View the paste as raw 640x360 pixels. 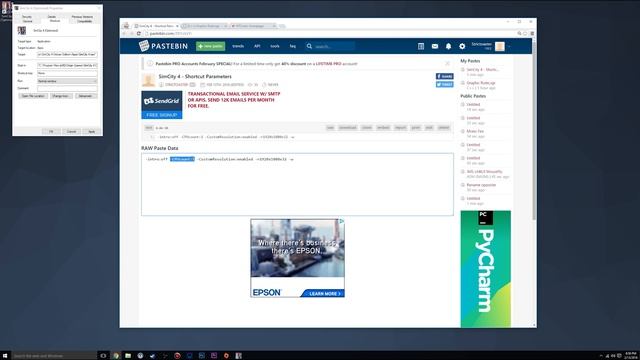coord(330,128)
